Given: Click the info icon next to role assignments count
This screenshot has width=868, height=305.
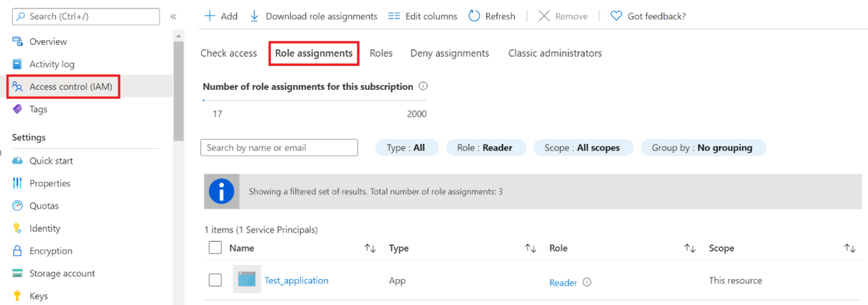Looking at the screenshot, I should [423, 86].
